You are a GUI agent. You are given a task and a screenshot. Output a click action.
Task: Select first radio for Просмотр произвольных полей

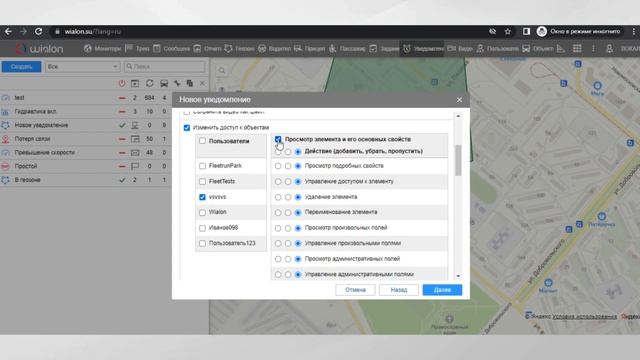(x=278, y=228)
